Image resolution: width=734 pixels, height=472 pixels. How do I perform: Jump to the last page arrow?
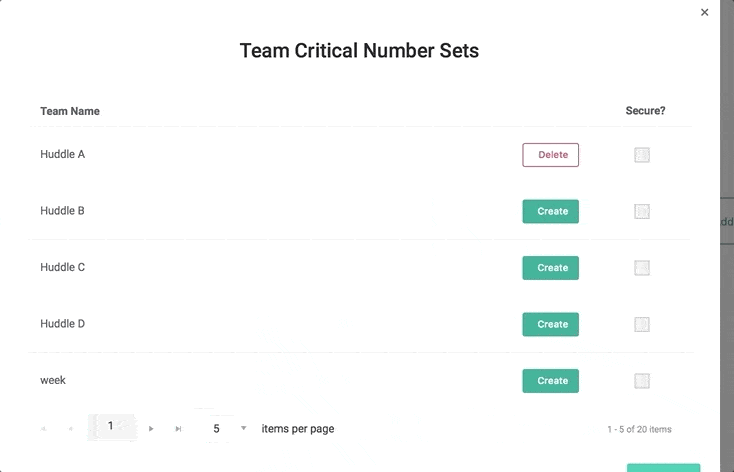[x=178, y=429]
